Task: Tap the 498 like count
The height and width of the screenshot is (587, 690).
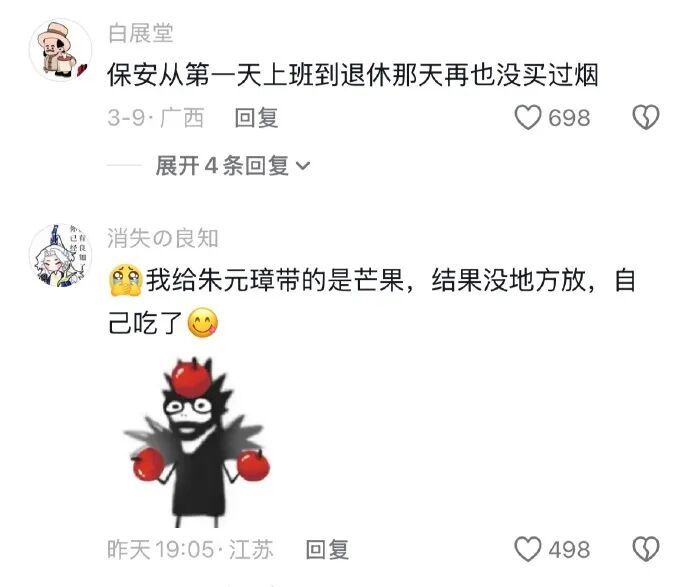Action: click(x=569, y=550)
